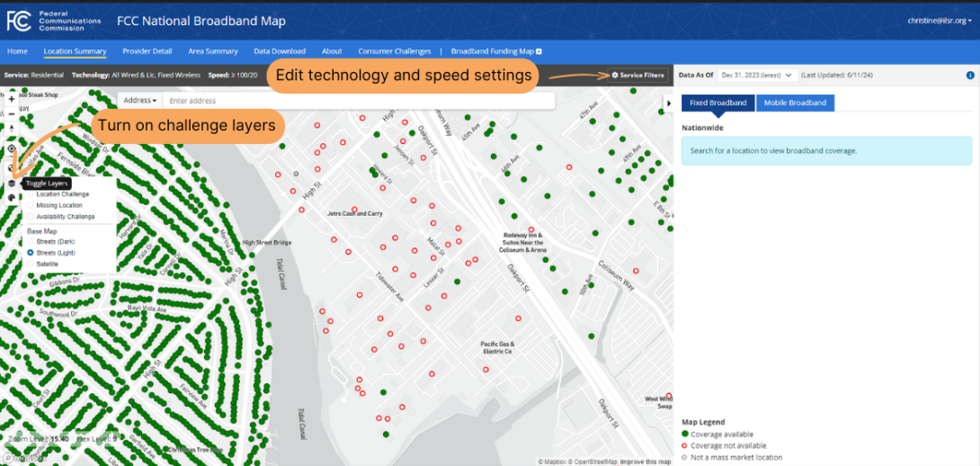Open the Service Filters button
Image resolution: width=980 pixels, height=466 pixels.
637,76
